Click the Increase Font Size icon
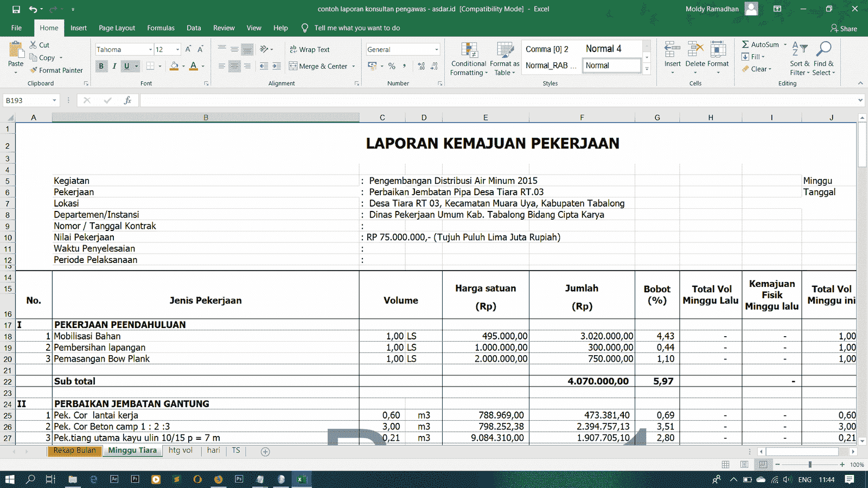The image size is (868, 488). click(x=188, y=49)
